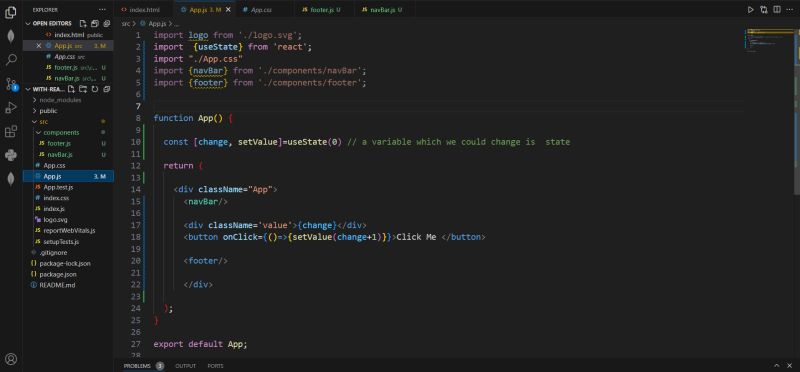Open the Output panel tab
Viewport: 800px width, 372px height.
(185, 366)
